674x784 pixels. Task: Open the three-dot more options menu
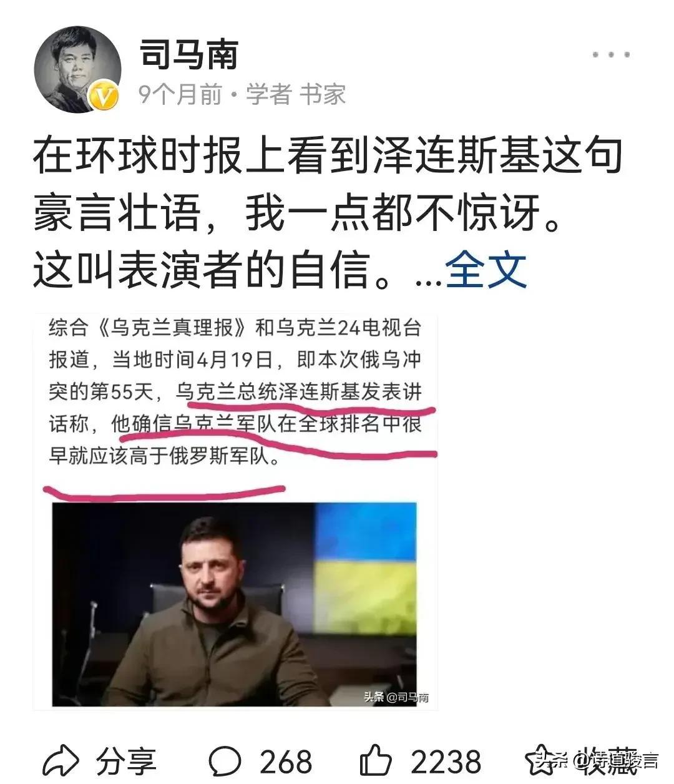tap(611, 55)
